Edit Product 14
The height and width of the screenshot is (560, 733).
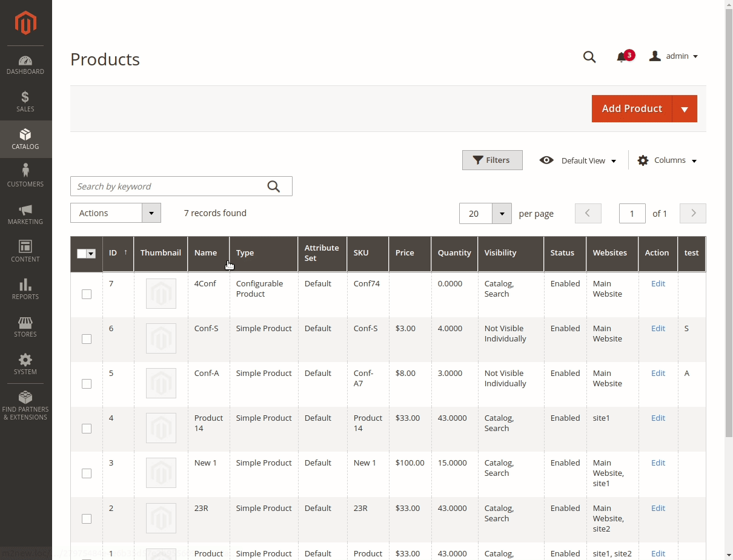(658, 418)
